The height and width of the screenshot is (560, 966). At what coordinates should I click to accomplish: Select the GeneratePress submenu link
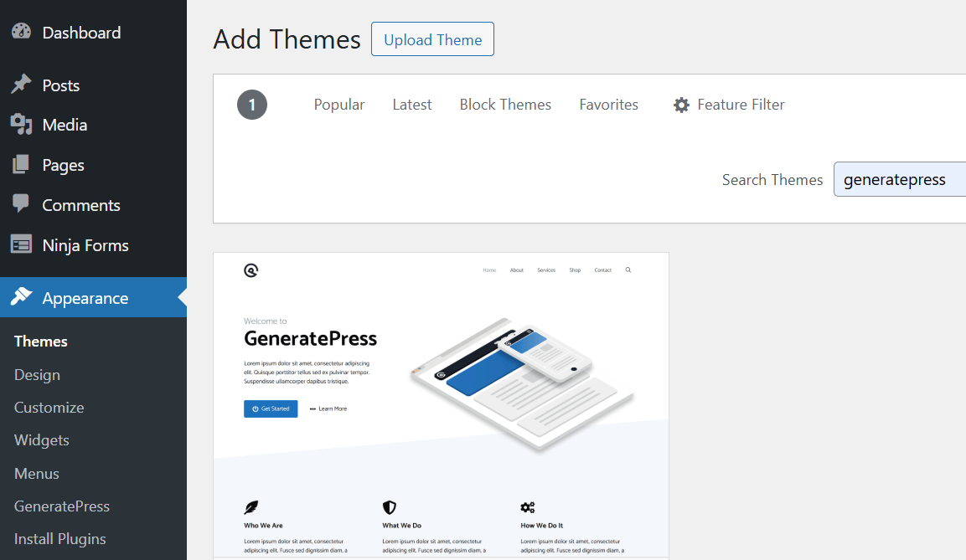point(62,506)
